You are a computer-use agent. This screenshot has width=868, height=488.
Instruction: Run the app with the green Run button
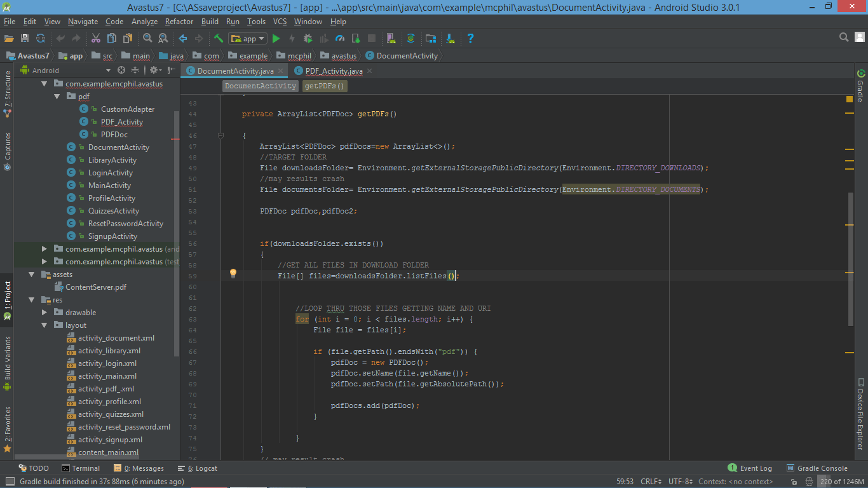pyautogui.click(x=276, y=38)
